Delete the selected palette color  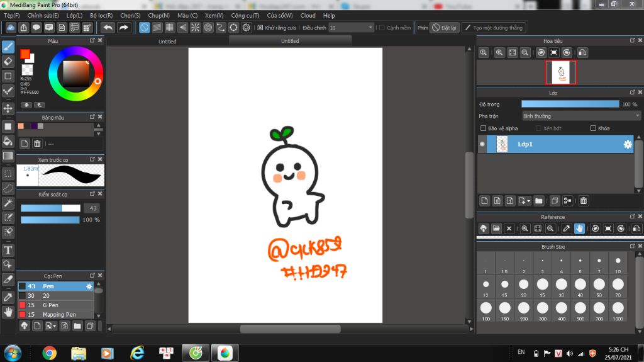(37, 144)
